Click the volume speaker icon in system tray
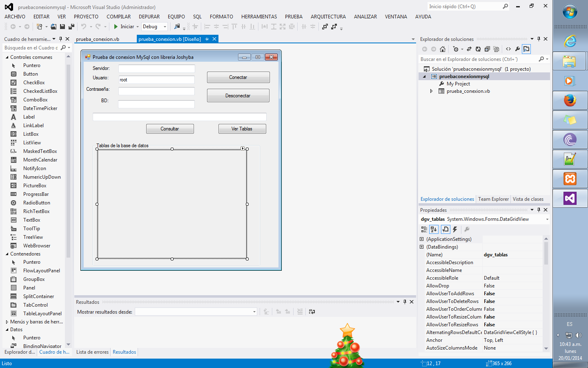The image size is (588, 368). pyautogui.click(x=578, y=335)
